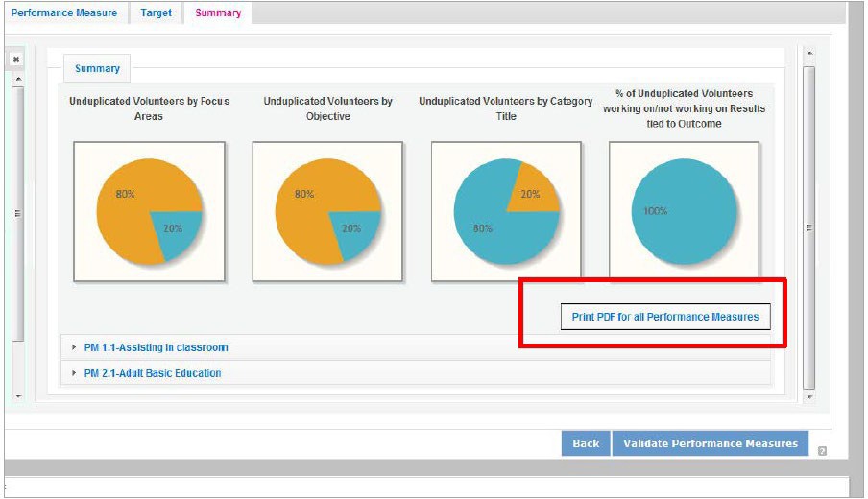The width and height of the screenshot is (868, 499).
Task: Click the left panel scrollbar thumb
Action: point(18,214)
